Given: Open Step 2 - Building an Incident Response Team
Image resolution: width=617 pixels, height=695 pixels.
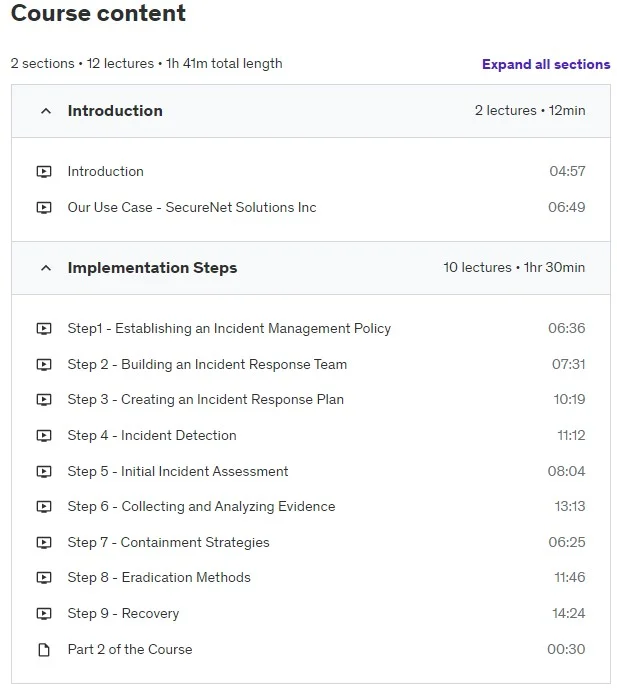Looking at the screenshot, I should click(207, 364).
